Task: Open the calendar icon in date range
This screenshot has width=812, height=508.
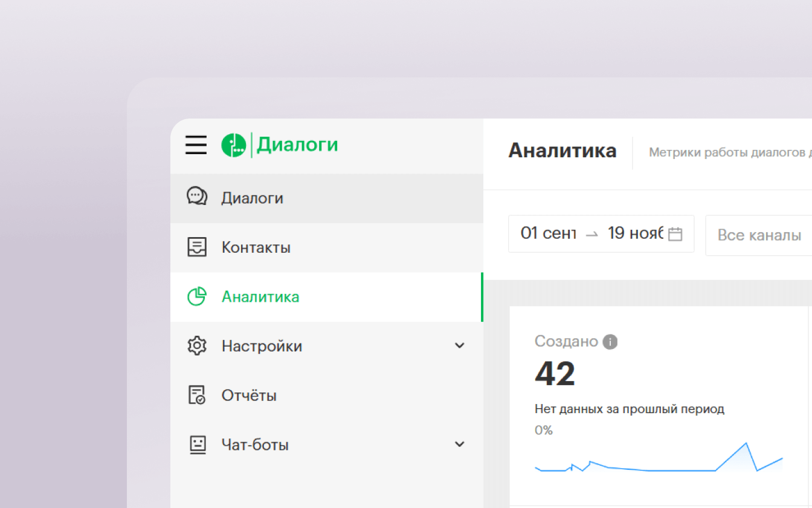Action: pos(675,234)
